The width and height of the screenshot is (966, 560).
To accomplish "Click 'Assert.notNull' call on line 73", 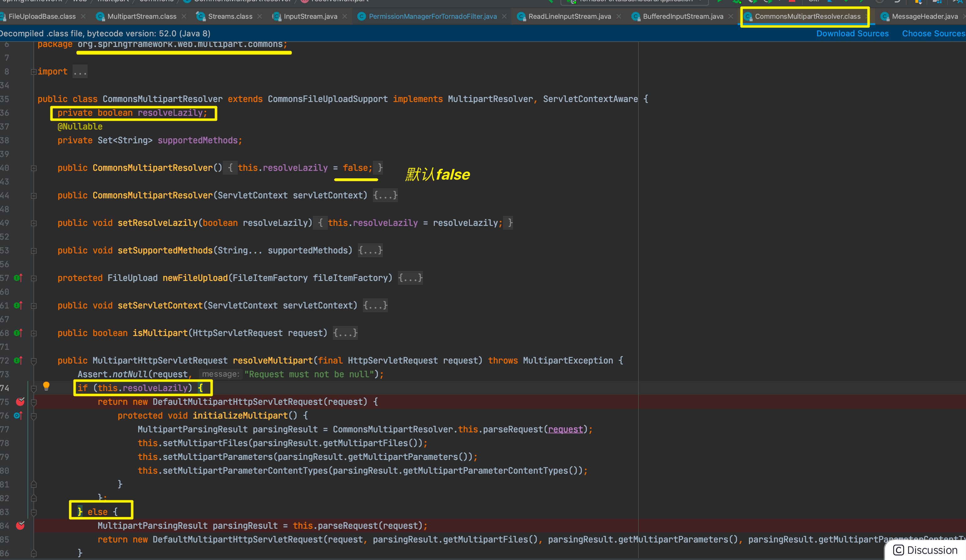I will [x=113, y=374].
